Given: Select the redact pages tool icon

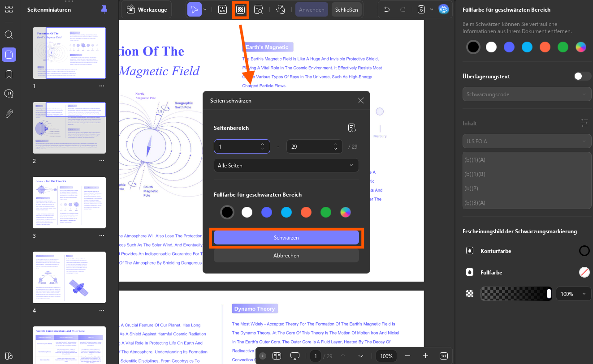Looking at the screenshot, I should coord(240,9).
